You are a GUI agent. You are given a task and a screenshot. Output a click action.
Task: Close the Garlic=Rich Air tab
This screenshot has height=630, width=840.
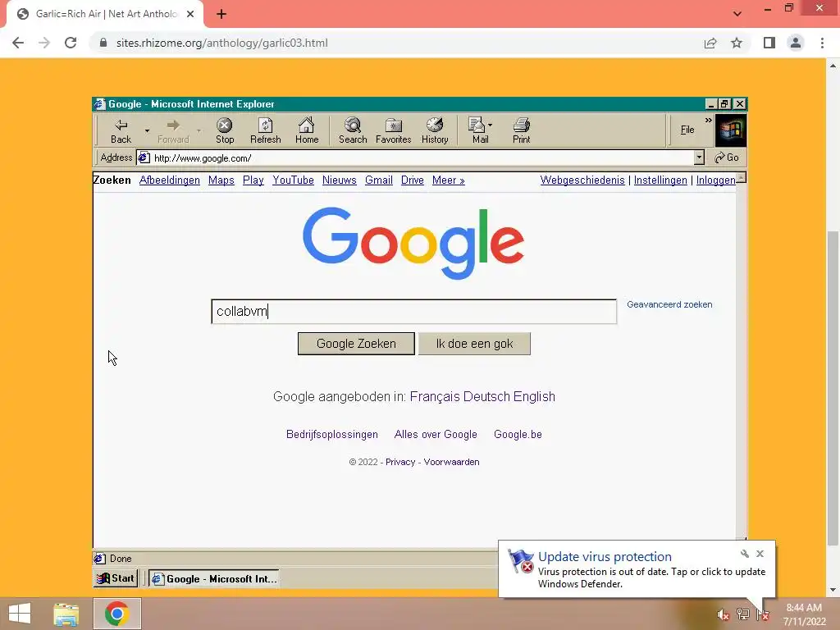coord(190,14)
